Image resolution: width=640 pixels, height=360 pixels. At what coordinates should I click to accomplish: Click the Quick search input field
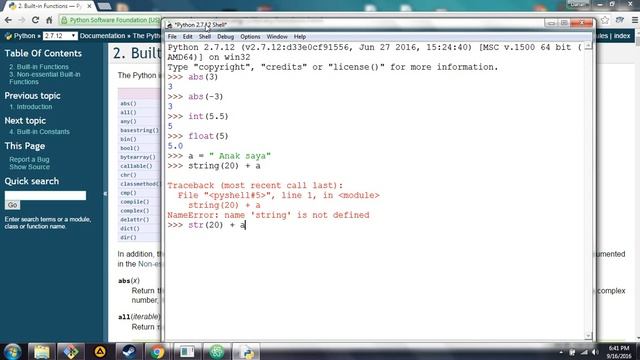pos(45,196)
